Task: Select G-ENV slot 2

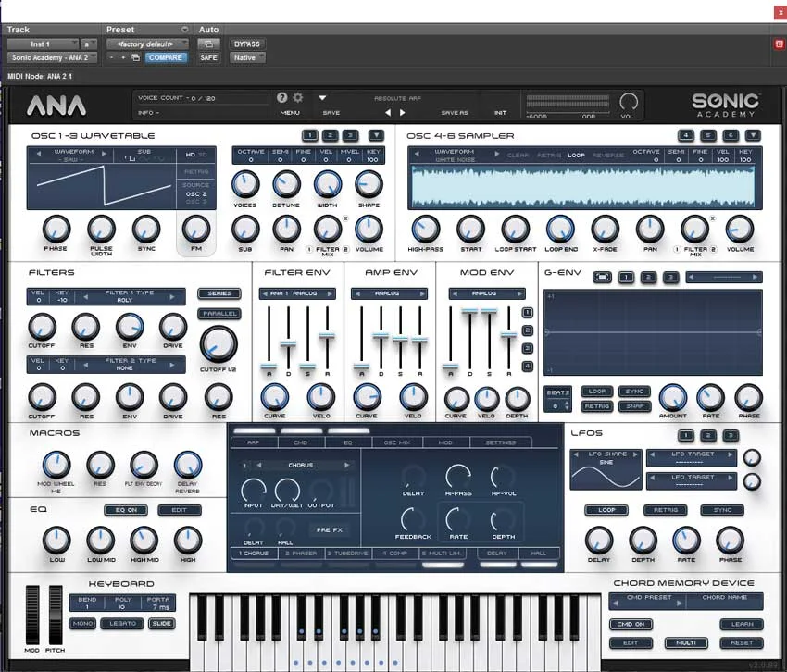Action: pos(648,277)
